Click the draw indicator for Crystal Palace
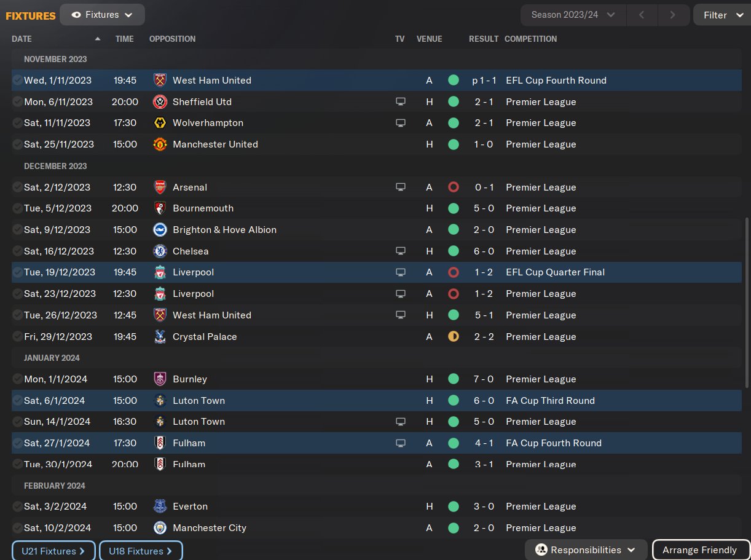 tap(454, 336)
